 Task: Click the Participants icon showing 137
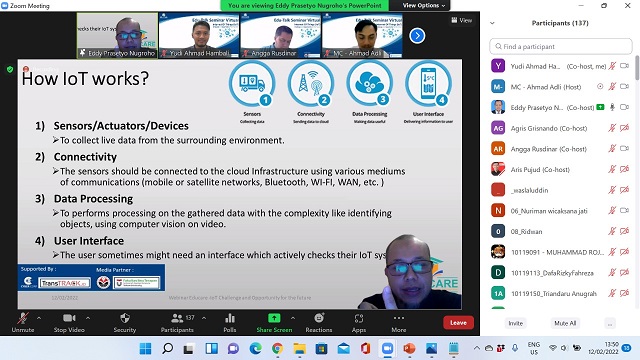[x=177, y=318]
